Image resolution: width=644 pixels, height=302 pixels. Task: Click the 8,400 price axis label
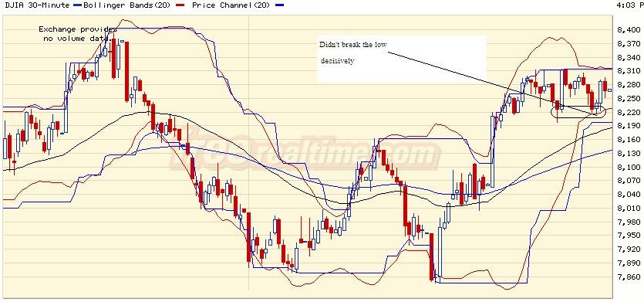(629, 30)
